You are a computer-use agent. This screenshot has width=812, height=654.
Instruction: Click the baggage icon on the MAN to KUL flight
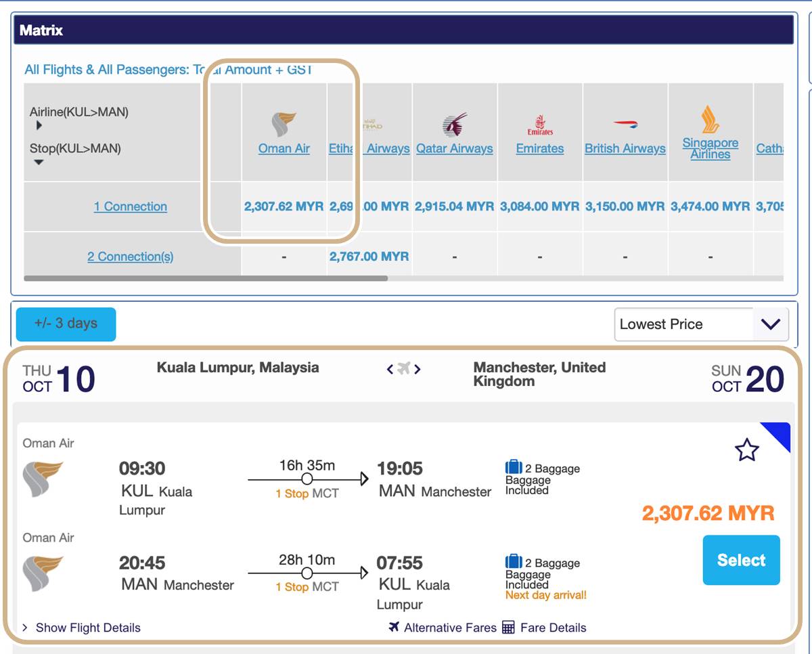point(514,561)
